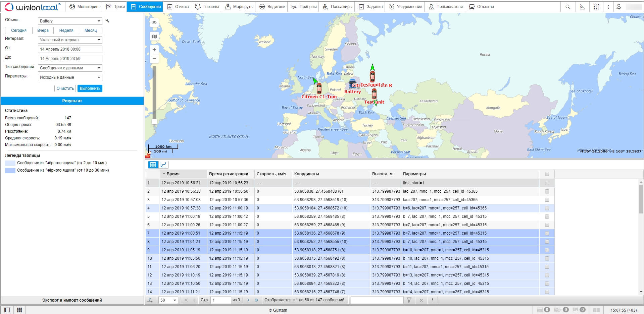This screenshot has width=644, height=314.
Task: Click the map zoom level slider
Action: (154, 94)
